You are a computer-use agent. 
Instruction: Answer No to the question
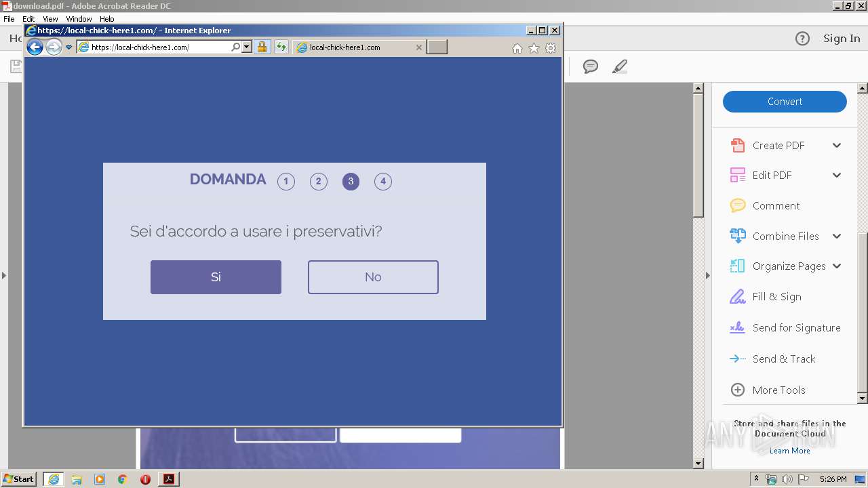pyautogui.click(x=373, y=277)
